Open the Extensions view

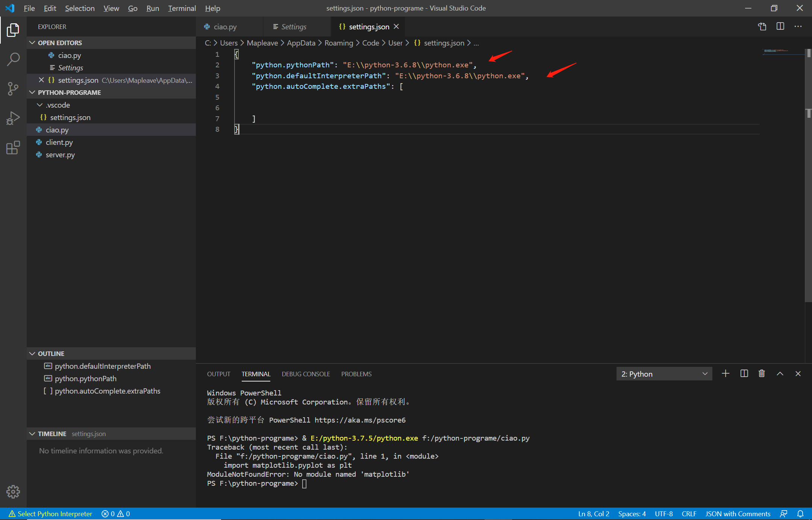(x=14, y=147)
